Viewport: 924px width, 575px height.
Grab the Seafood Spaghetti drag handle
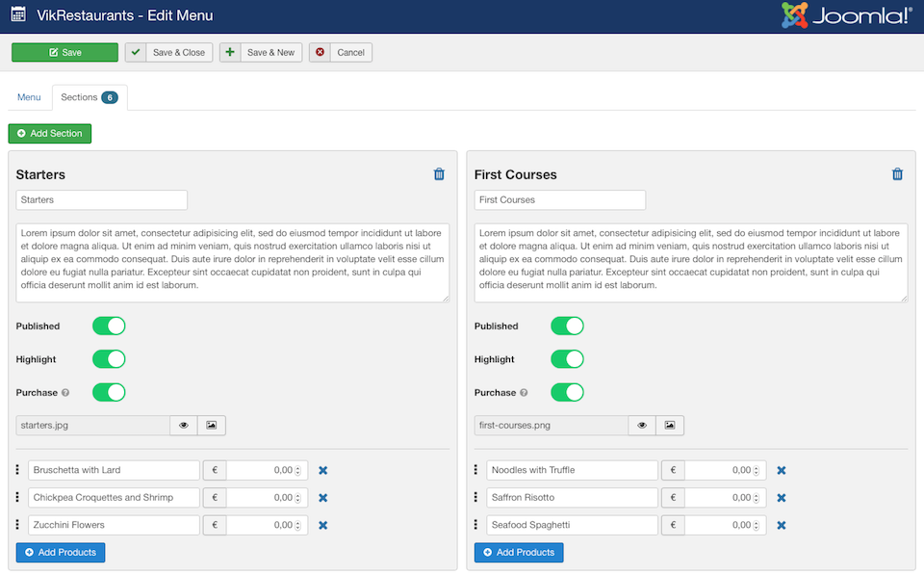(x=475, y=524)
